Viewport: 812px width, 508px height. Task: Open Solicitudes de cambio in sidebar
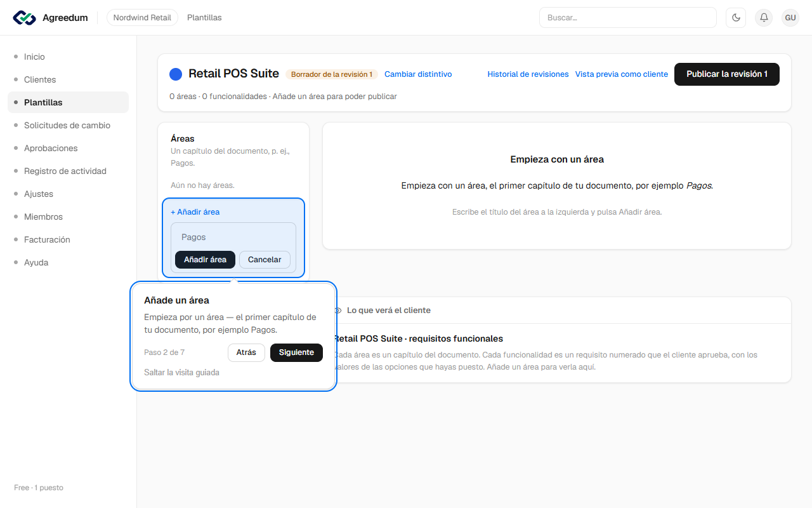click(x=68, y=125)
